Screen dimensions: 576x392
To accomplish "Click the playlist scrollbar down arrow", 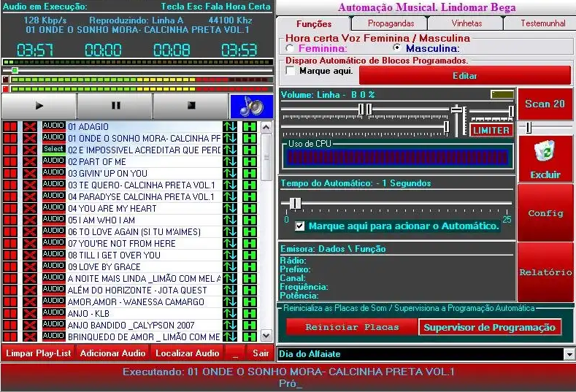I will pos(266,335).
